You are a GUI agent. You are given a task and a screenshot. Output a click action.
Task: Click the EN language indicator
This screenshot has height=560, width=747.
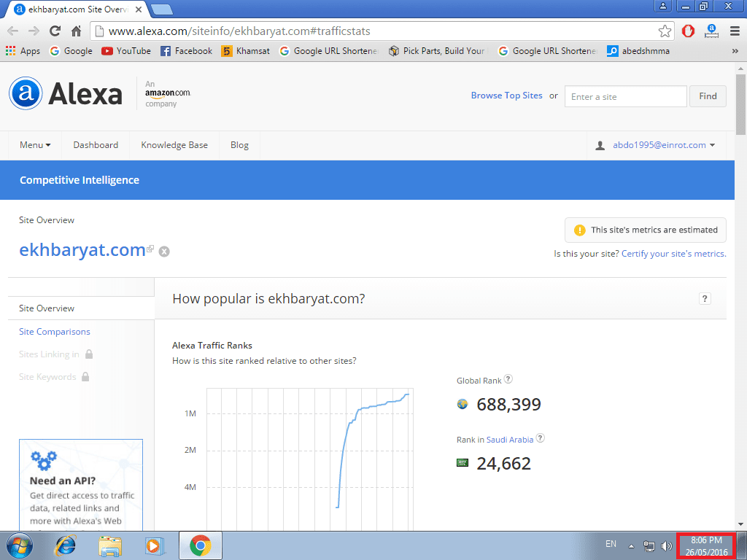[611, 544]
